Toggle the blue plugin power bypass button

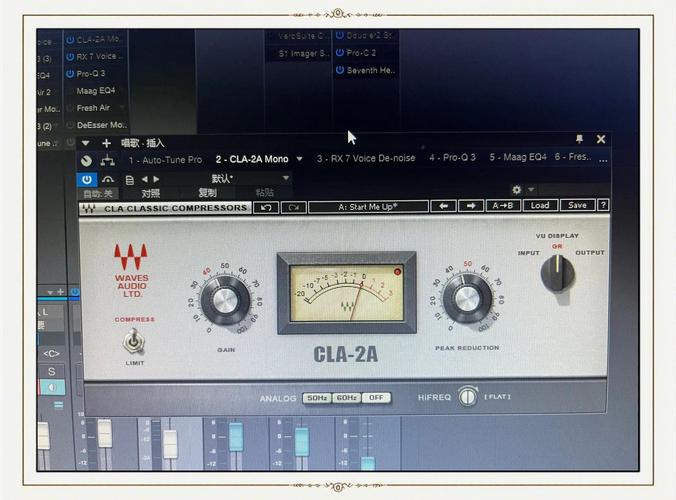click(x=87, y=179)
